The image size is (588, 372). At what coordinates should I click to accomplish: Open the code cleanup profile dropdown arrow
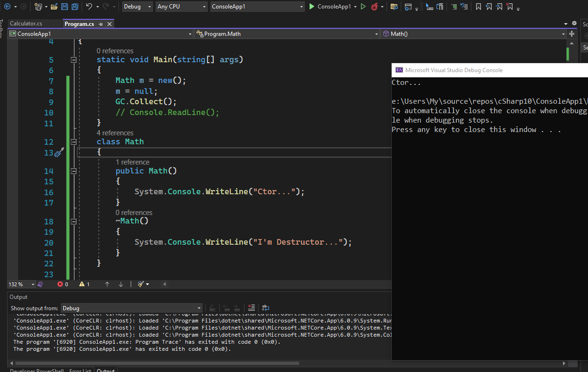pyautogui.click(x=148, y=284)
